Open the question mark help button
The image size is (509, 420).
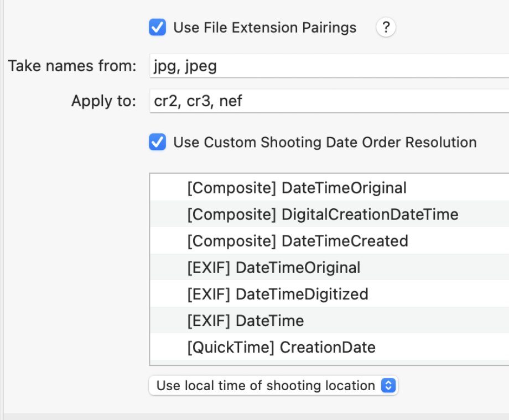click(x=386, y=27)
